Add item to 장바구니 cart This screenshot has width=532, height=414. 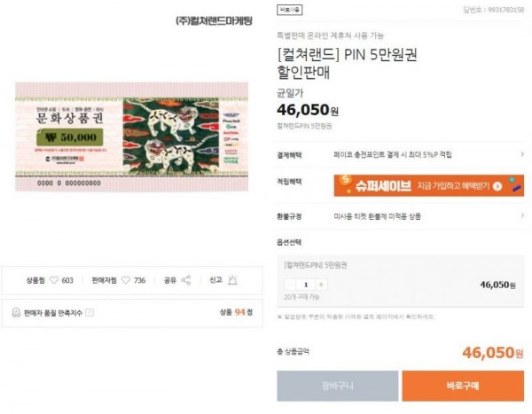(x=338, y=386)
